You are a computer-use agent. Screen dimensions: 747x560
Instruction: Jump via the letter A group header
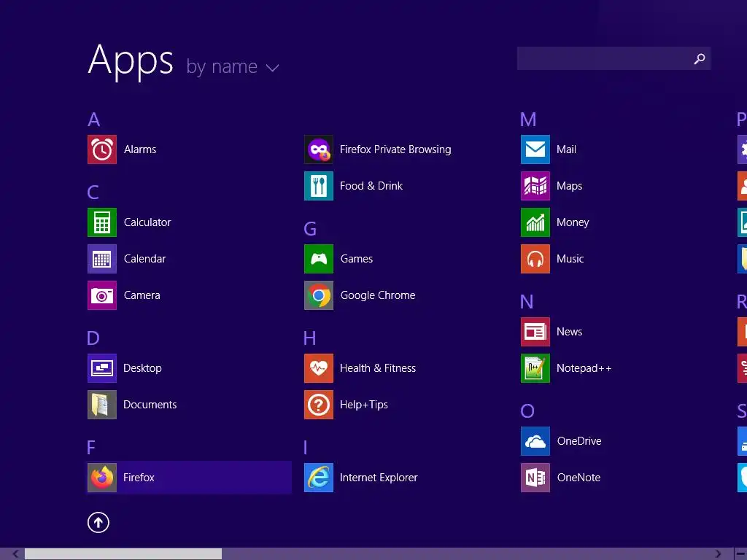click(94, 120)
